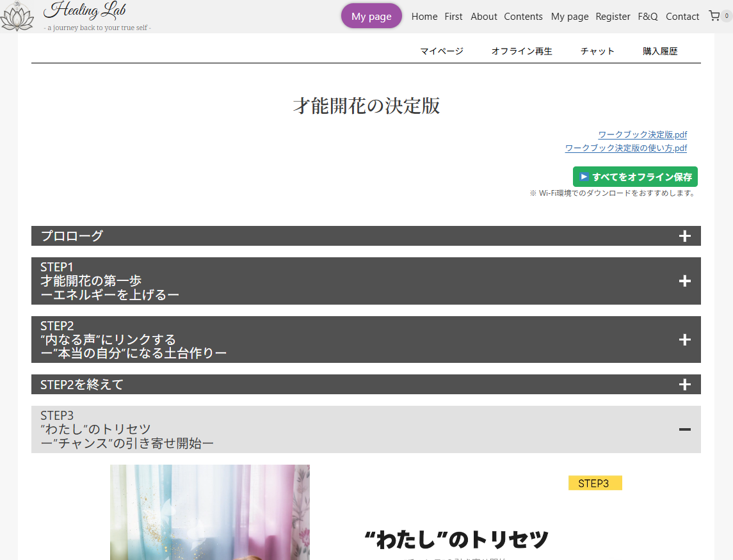Switch to the オフライン再生 tab
Viewport: 733px width, 560px height.
pos(521,51)
